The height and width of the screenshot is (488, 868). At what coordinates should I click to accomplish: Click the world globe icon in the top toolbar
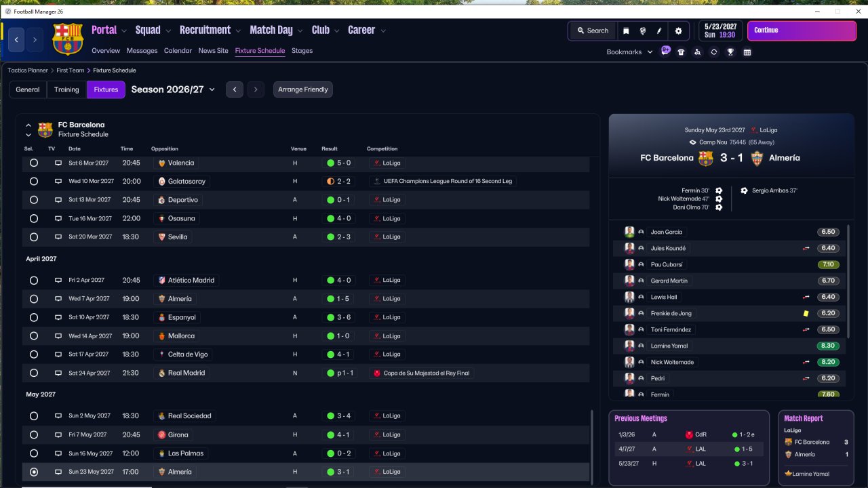(x=642, y=30)
